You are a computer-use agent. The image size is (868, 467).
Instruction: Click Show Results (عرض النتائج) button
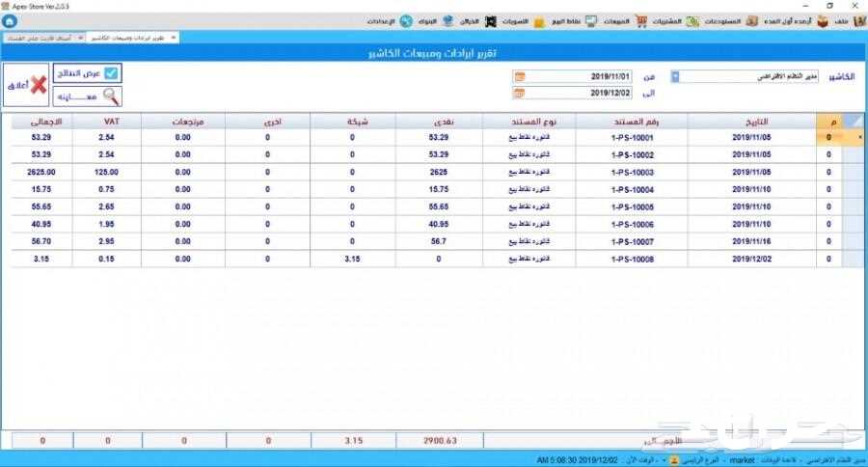[x=88, y=73]
